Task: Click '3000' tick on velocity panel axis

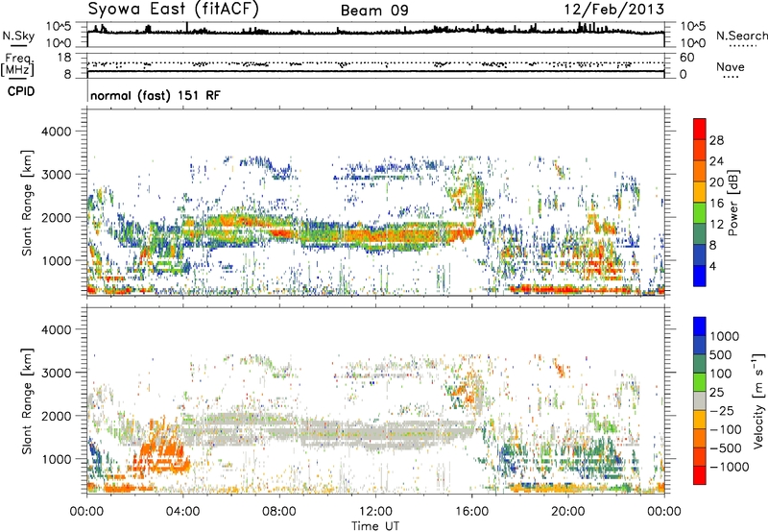Action: [x=57, y=373]
